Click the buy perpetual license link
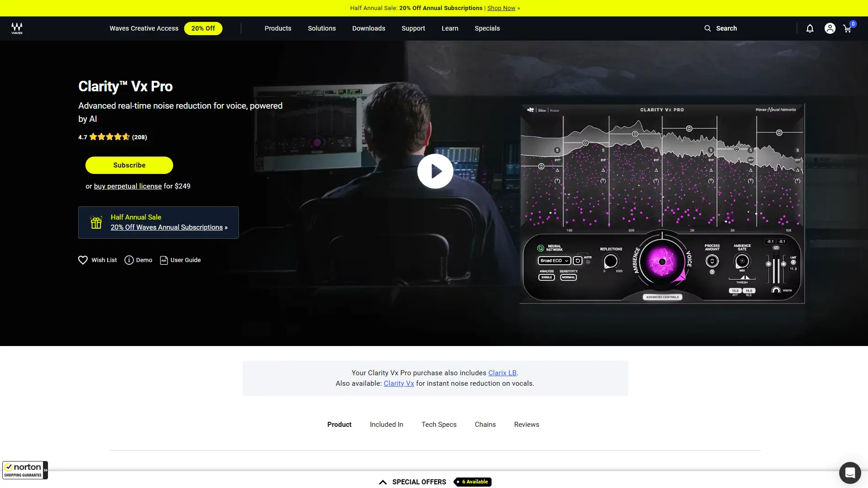The width and height of the screenshot is (868, 488). click(x=128, y=186)
